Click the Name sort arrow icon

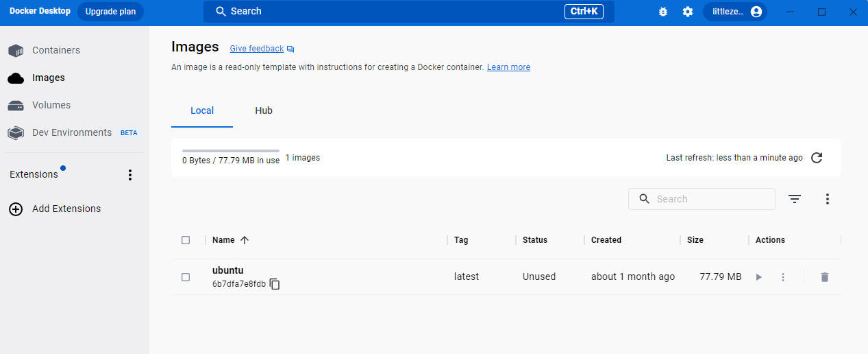(245, 240)
